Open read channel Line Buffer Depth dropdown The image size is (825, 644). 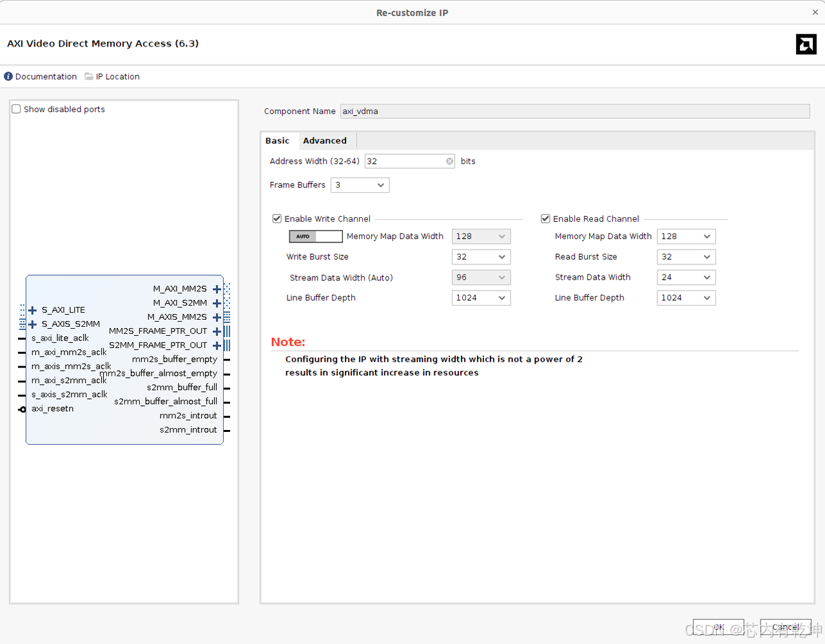tap(686, 298)
